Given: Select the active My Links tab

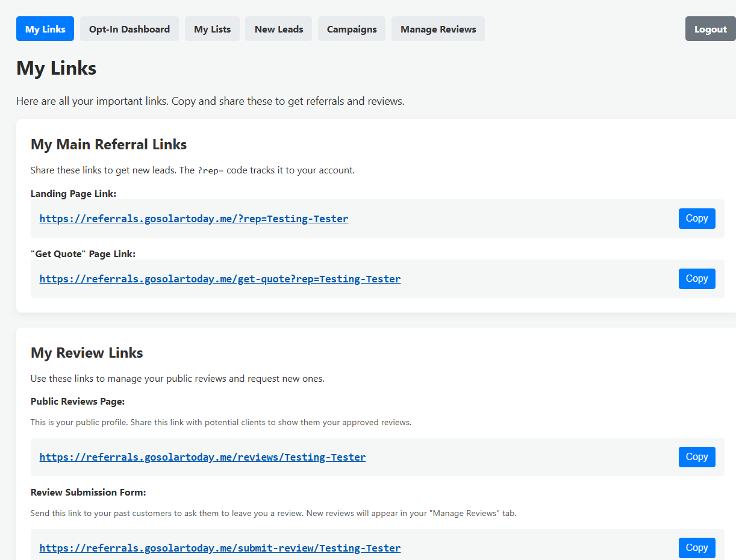Looking at the screenshot, I should click(45, 28).
